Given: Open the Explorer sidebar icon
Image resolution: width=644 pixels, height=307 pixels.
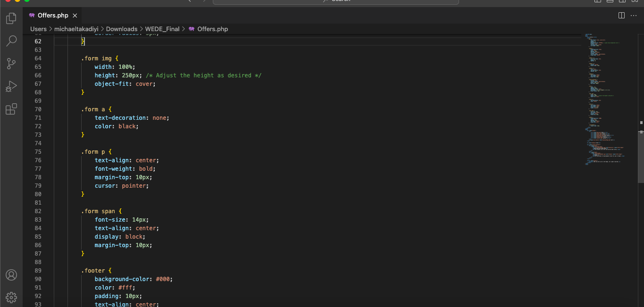Looking at the screenshot, I should pyautogui.click(x=11, y=18).
